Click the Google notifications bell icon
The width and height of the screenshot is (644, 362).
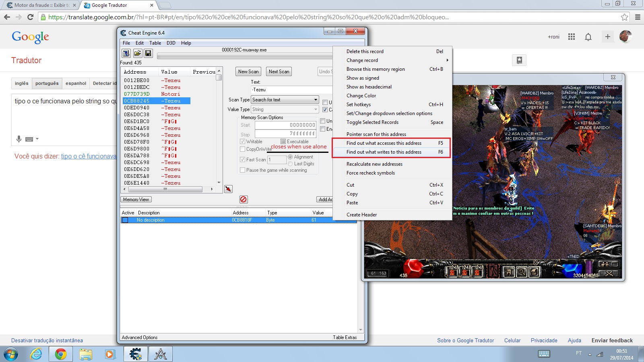[588, 37]
